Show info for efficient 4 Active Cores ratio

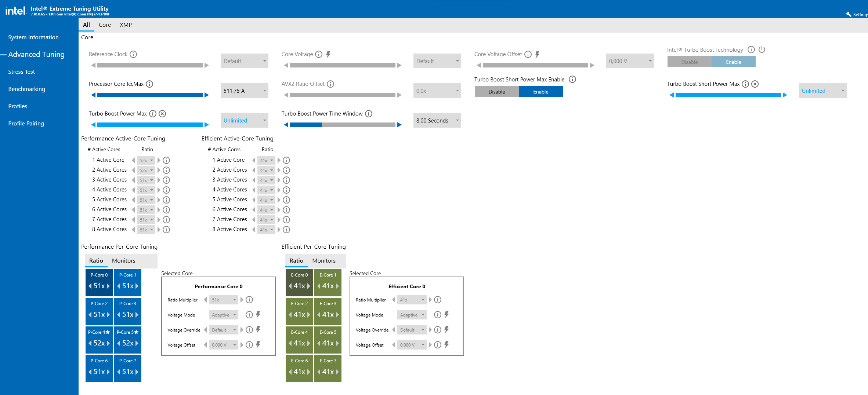click(x=287, y=190)
